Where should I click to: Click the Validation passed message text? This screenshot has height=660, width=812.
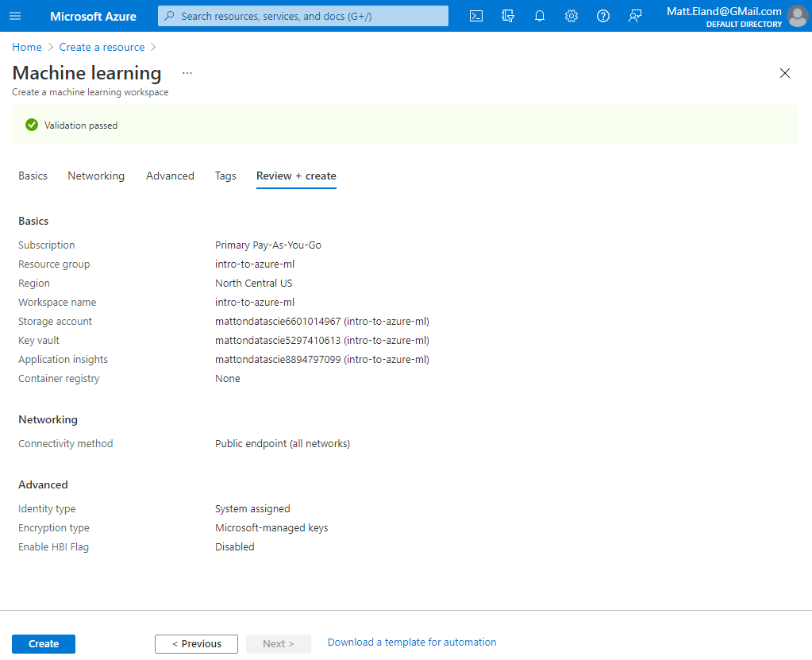(81, 125)
